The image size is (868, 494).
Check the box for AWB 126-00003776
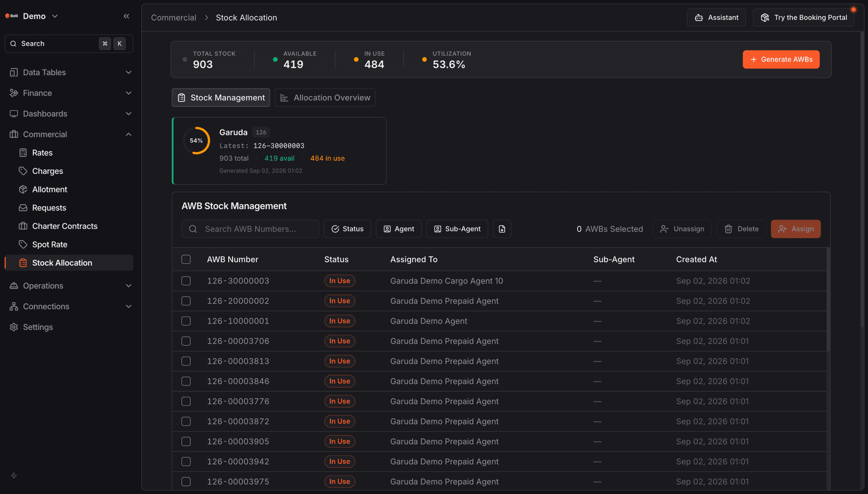click(x=186, y=401)
